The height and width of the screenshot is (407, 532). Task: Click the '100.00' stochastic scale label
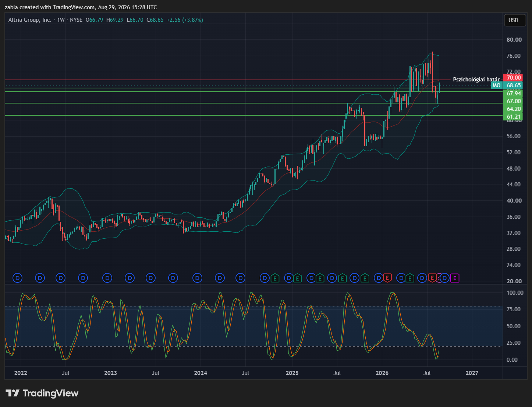[x=515, y=293]
